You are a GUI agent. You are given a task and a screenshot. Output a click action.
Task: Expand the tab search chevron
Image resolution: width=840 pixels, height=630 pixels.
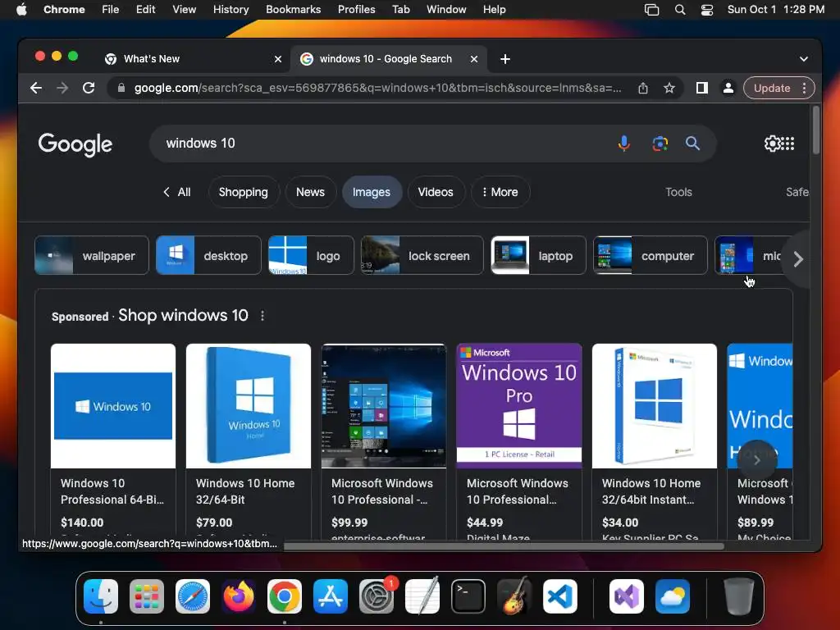pos(804,59)
